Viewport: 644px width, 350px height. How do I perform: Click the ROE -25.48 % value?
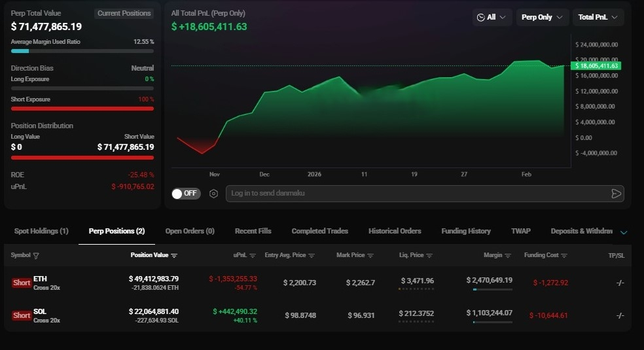click(x=141, y=175)
